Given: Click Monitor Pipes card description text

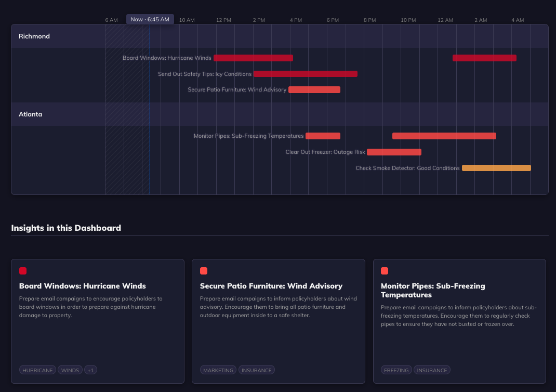Looking at the screenshot, I should (x=459, y=316).
